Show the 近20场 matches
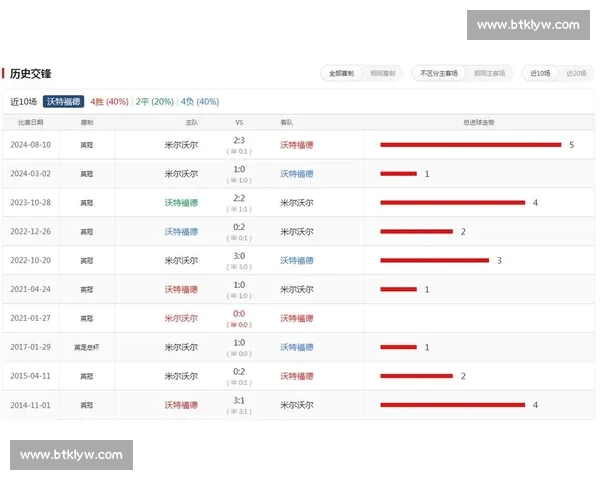The image size is (600, 480). coord(576,73)
